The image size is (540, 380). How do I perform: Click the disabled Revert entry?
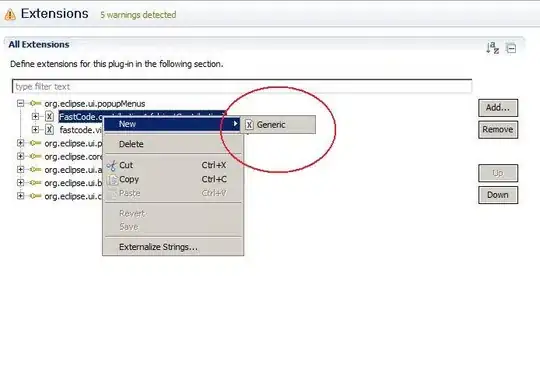click(173, 214)
